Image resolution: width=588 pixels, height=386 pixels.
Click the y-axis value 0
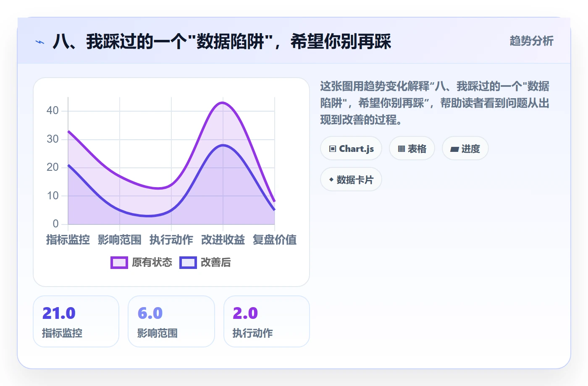click(x=55, y=224)
